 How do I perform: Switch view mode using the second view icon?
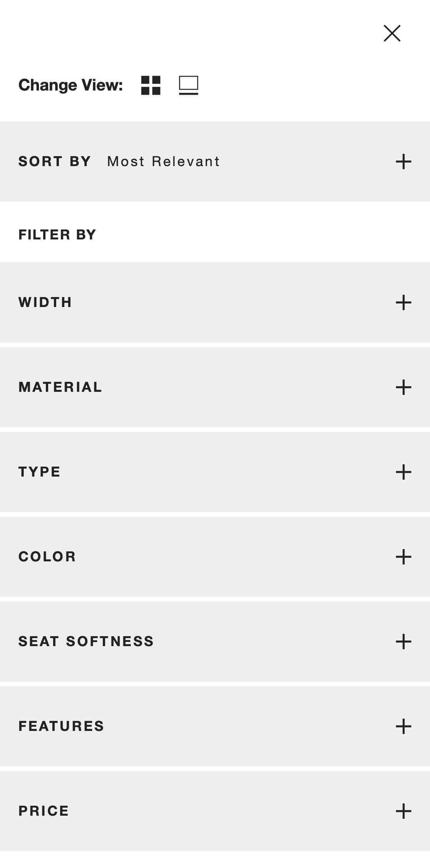coord(189,86)
